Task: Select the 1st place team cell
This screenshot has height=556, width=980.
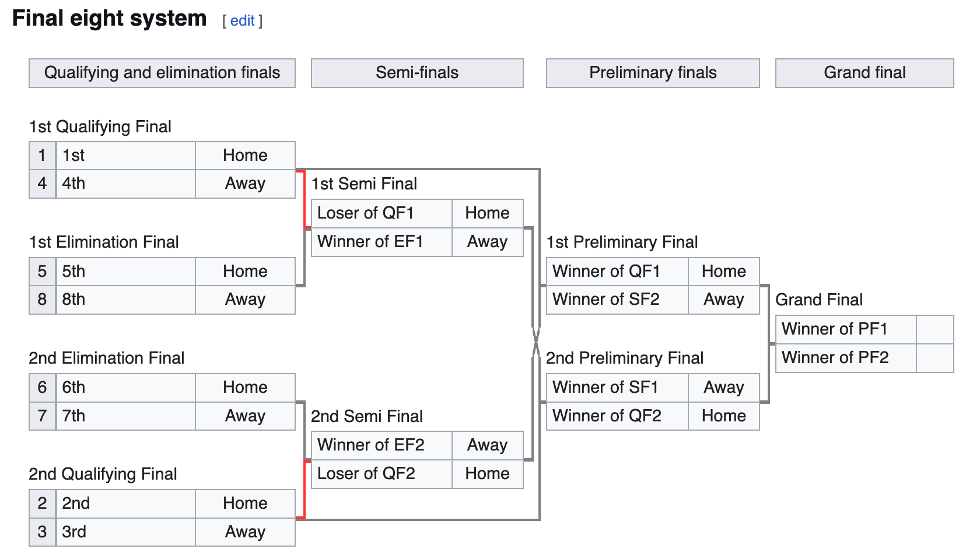Action: 125,156
